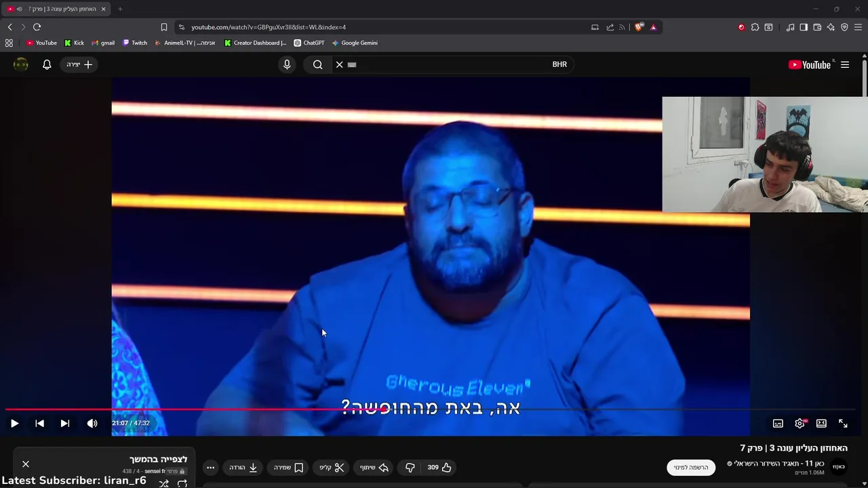Open יצירה create button
868x488 pixels.
tap(79, 64)
